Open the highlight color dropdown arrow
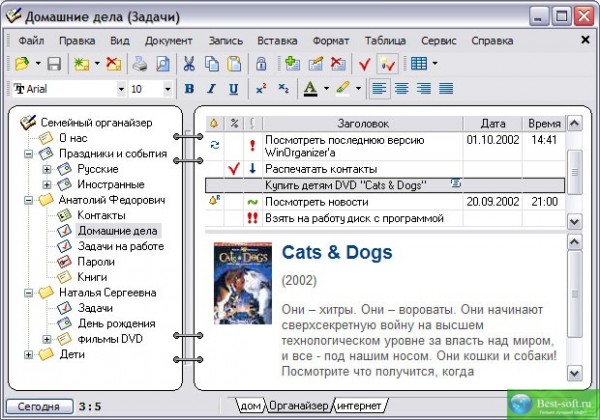This screenshot has height=420, width=600. pyautogui.click(x=359, y=89)
